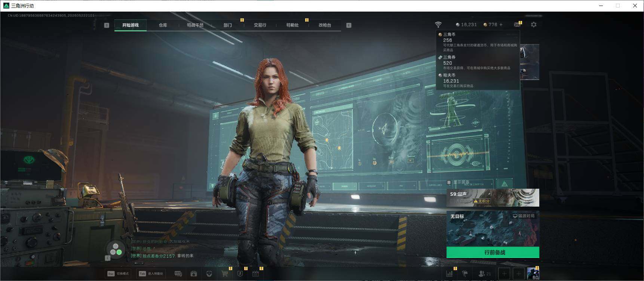The height and width of the screenshot is (281, 644).
Task: Click the 三角洲行动 window title icon
Action: pyautogui.click(x=6, y=6)
